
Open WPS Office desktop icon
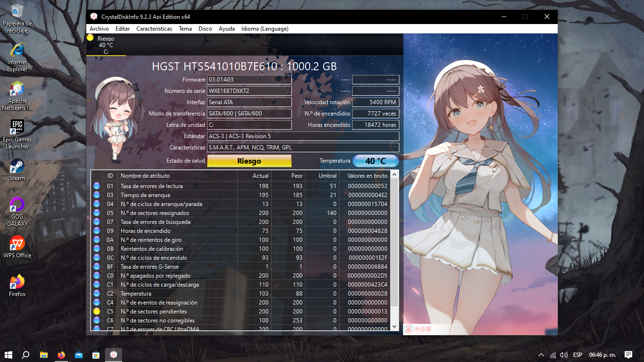(x=17, y=247)
